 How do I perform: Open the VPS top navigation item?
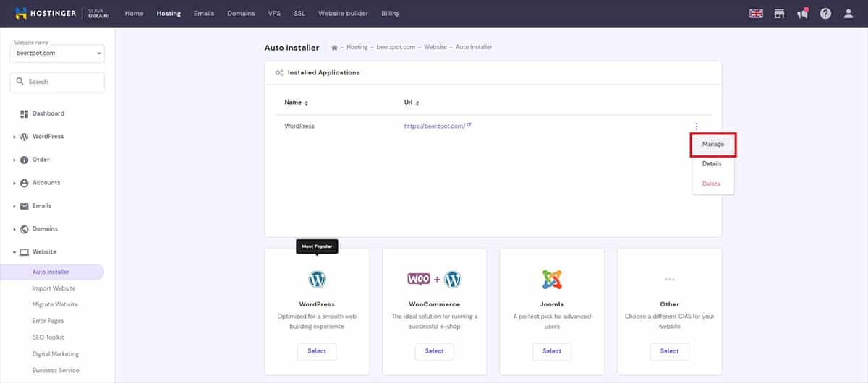(x=274, y=14)
